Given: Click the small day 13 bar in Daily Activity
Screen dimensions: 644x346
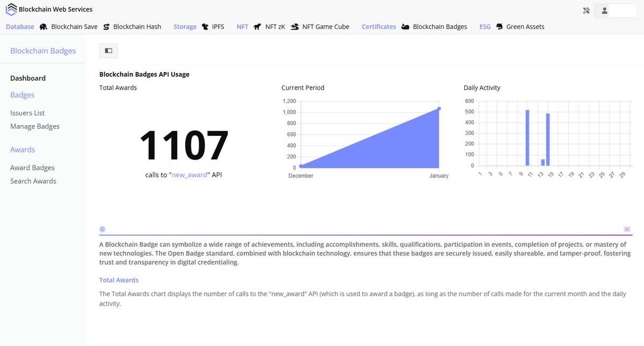Looking at the screenshot, I should click(543, 162).
